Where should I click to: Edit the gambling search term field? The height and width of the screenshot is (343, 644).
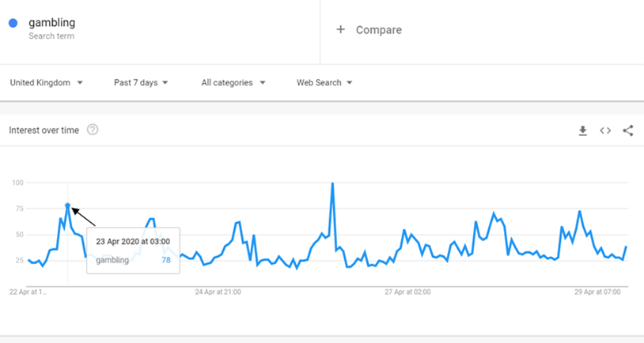click(x=160, y=29)
